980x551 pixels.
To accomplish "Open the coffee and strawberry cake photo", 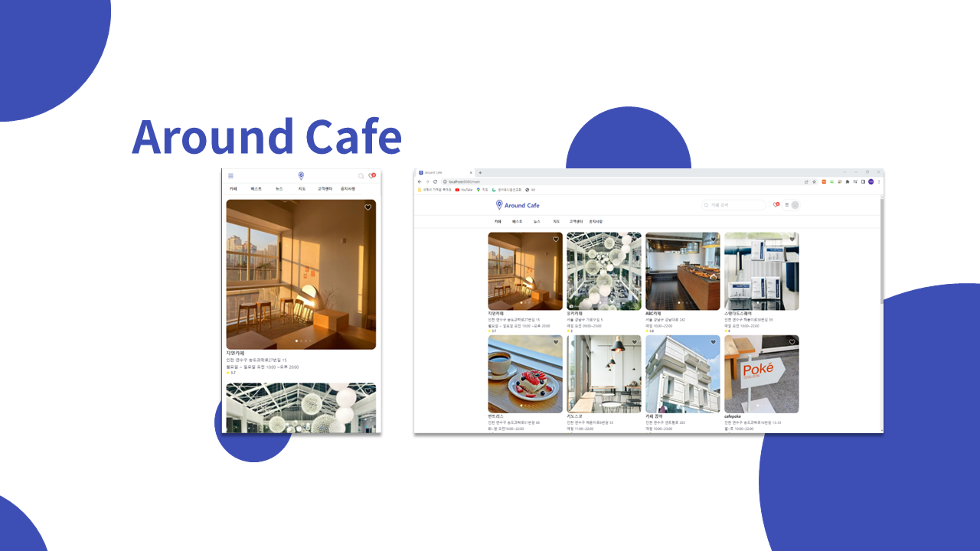I will coord(525,374).
